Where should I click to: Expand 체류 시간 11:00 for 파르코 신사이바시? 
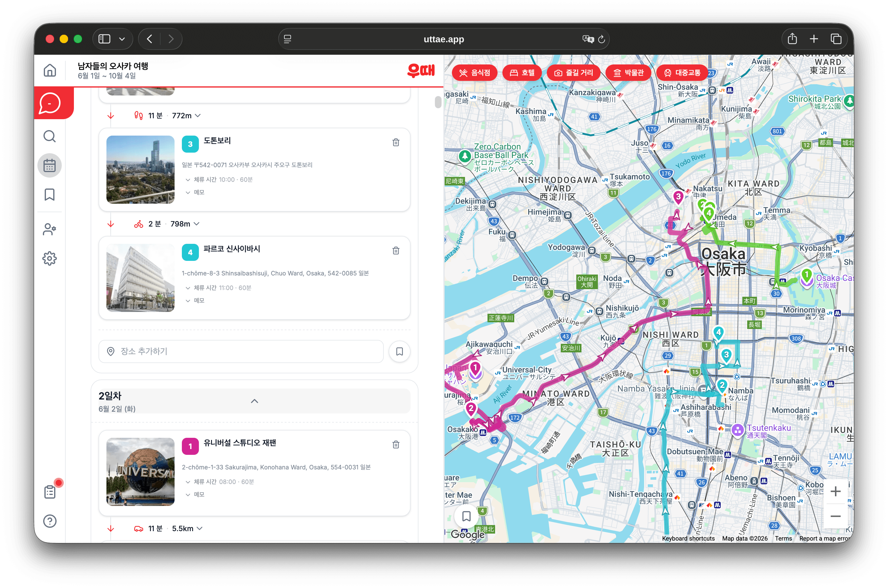(218, 288)
